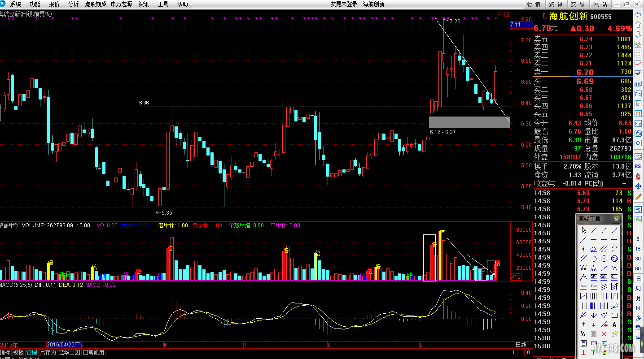
Task: Click the left arrow back icon in sidebar
Action: (638, 15)
